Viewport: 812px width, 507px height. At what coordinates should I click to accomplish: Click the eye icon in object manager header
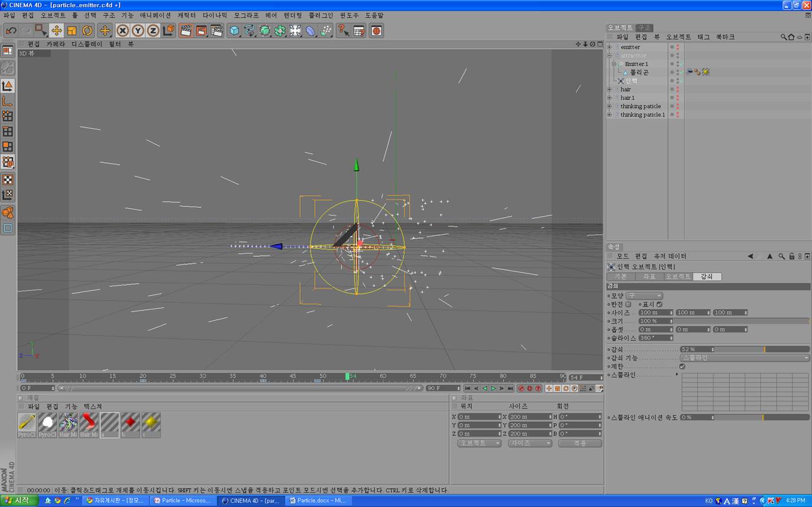(x=800, y=37)
